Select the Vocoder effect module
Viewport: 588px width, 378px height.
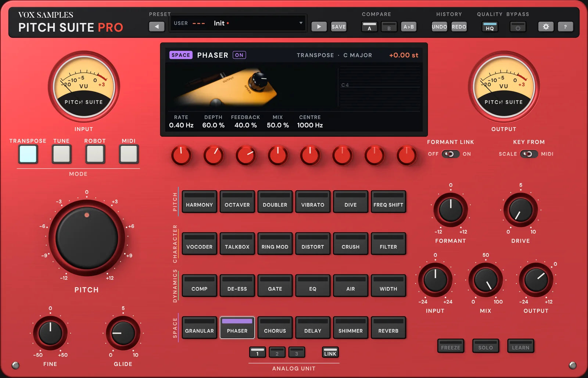[200, 244]
